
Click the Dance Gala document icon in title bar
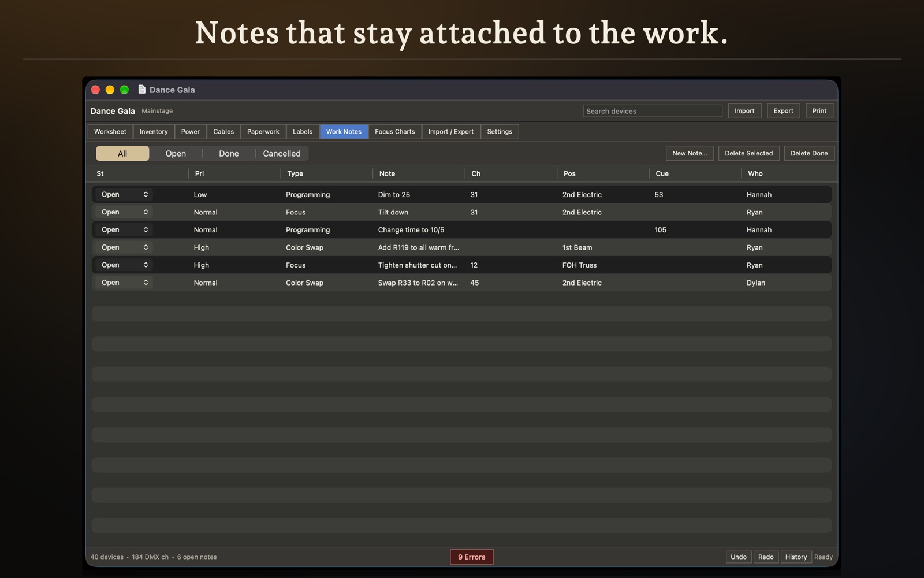[x=141, y=89]
